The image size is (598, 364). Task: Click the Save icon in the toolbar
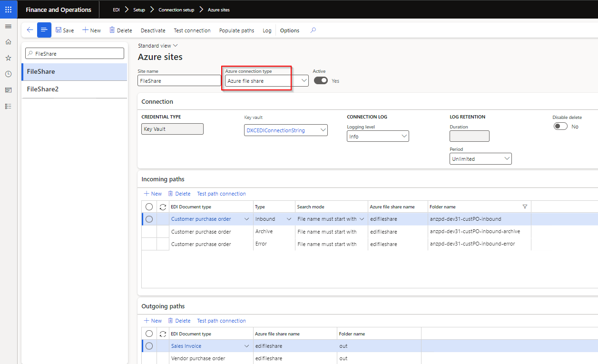point(65,30)
